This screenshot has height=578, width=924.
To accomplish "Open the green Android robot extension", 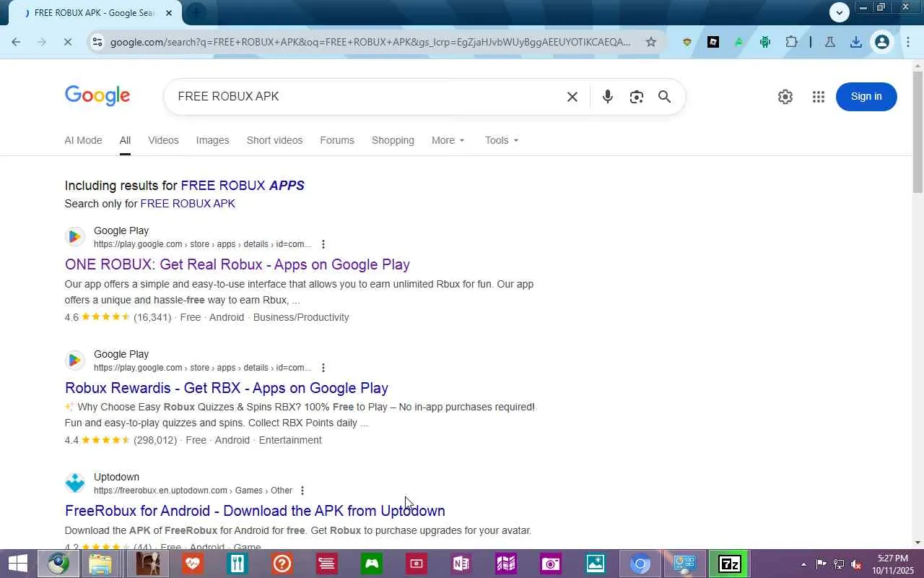I will [765, 42].
